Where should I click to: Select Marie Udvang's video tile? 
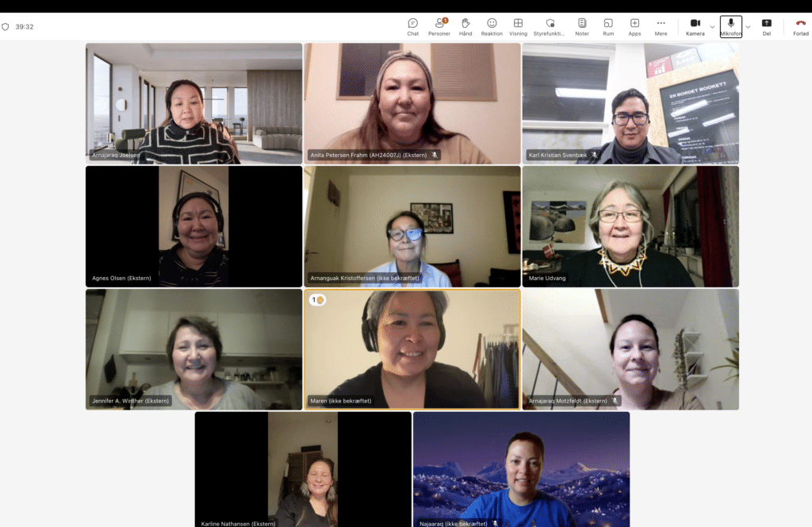(630, 226)
